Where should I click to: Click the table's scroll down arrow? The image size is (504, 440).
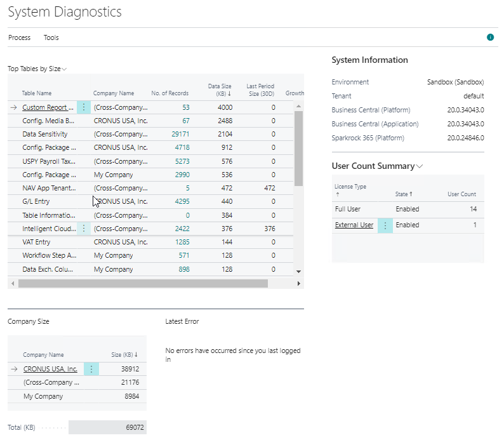tap(298, 272)
